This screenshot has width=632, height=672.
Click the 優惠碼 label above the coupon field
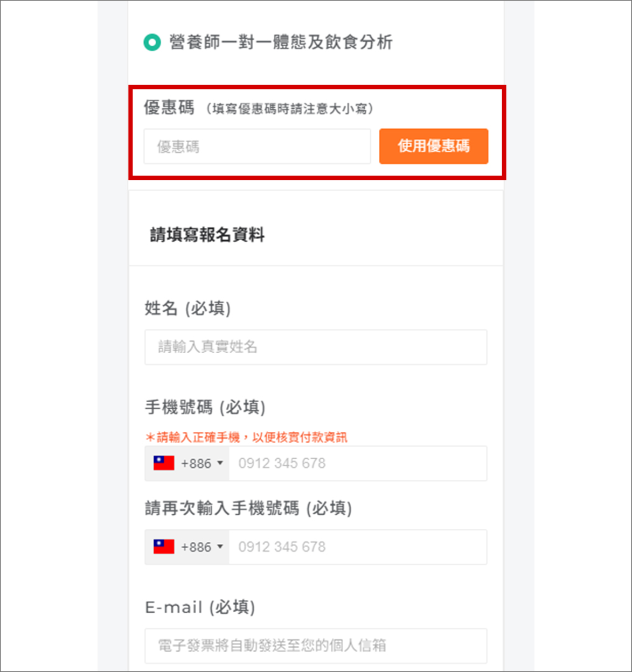[169, 107]
